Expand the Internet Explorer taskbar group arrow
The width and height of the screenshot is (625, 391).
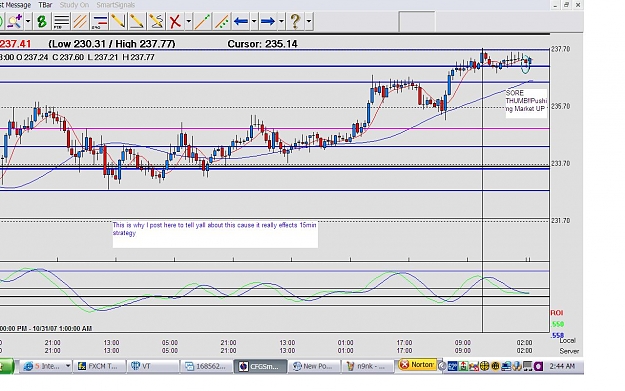point(68,366)
